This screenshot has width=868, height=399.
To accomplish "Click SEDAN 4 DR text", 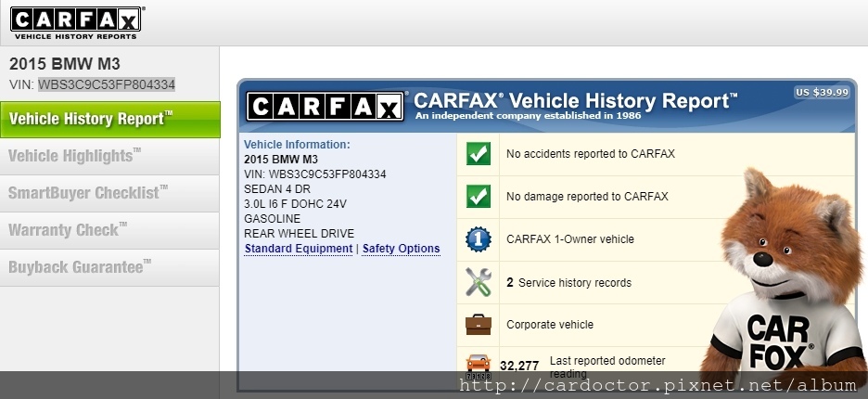I will pyautogui.click(x=277, y=189).
